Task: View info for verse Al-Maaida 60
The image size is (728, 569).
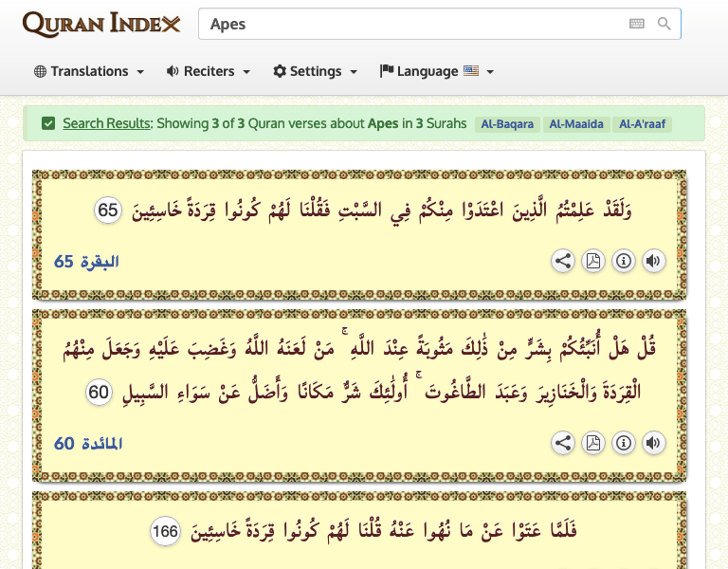Action: click(x=624, y=443)
